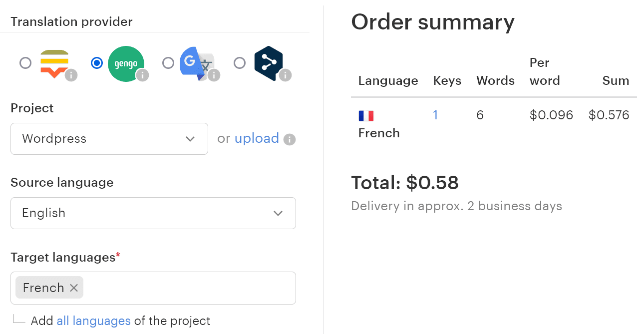Click the all languages link
644x334 pixels.
click(x=93, y=321)
